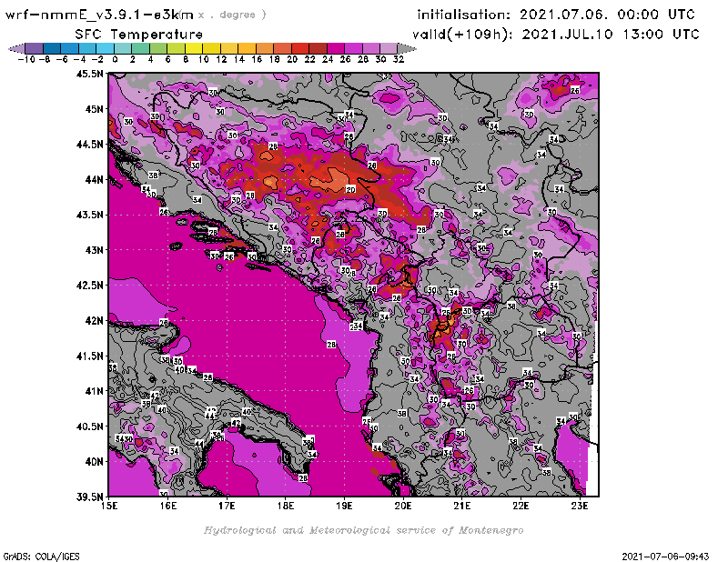Screen dimensions: 728x562
Task: Click the '19E' longitude axis label
Action: pos(344,506)
